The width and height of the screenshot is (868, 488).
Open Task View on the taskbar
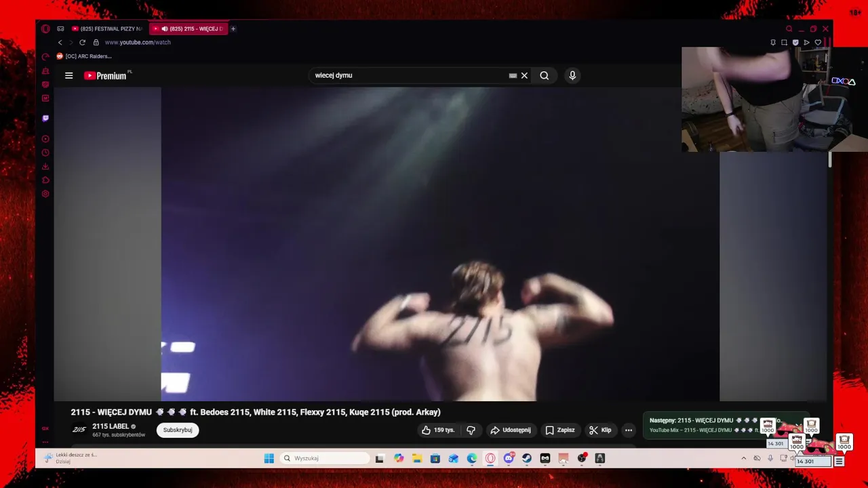click(x=380, y=458)
